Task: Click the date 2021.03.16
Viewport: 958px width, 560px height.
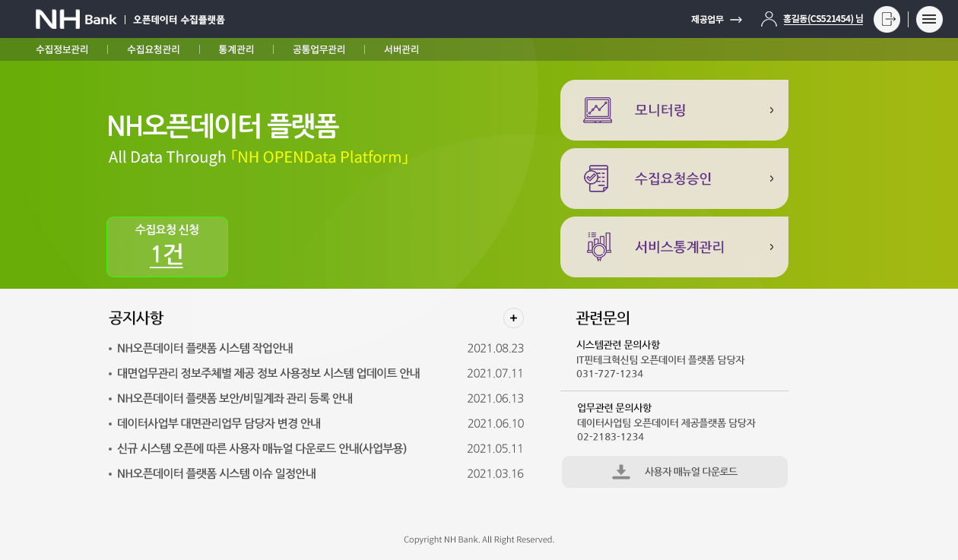Action: [x=496, y=474]
